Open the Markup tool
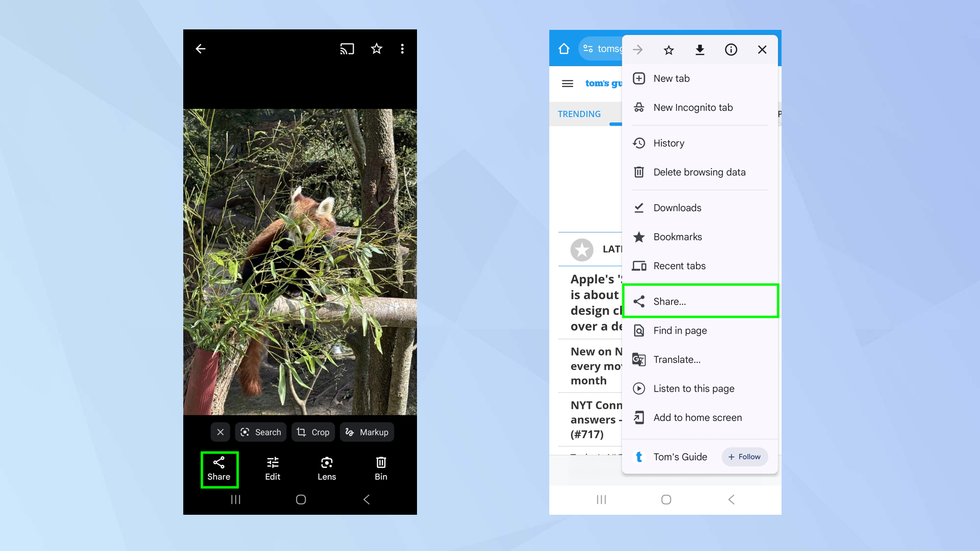Viewport: 980px width, 551px height. [x=367, y=432]
